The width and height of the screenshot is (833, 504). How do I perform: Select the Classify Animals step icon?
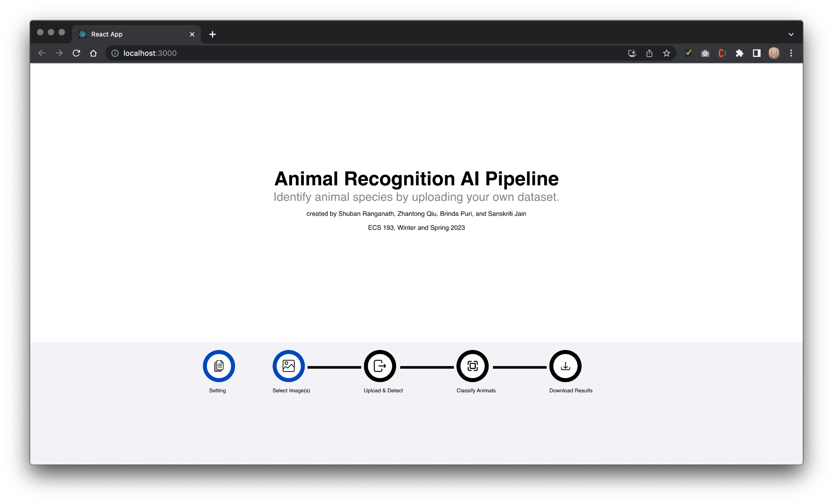(x=472, y=366)
